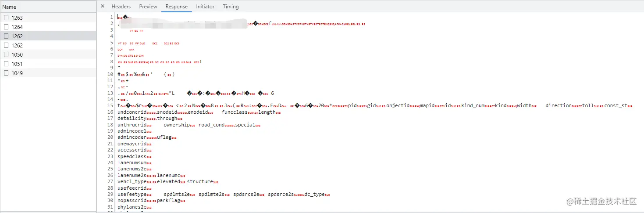Tick the checkbox for request 1050
This screenshot has height=213, width=644.
coord(6,54)
